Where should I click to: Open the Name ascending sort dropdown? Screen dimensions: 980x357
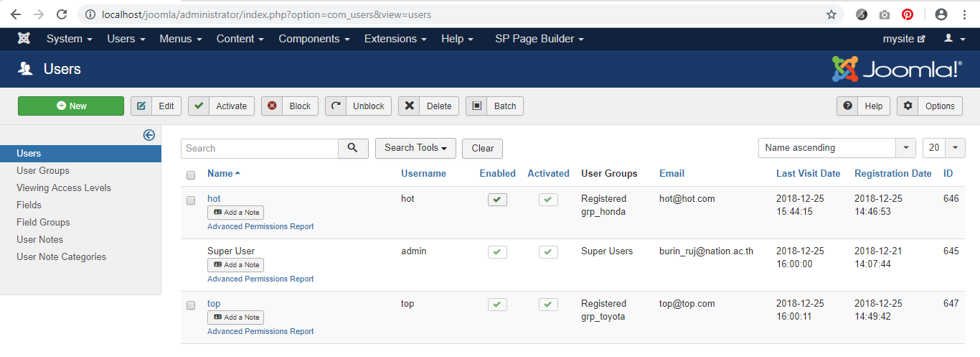(837, 148)
